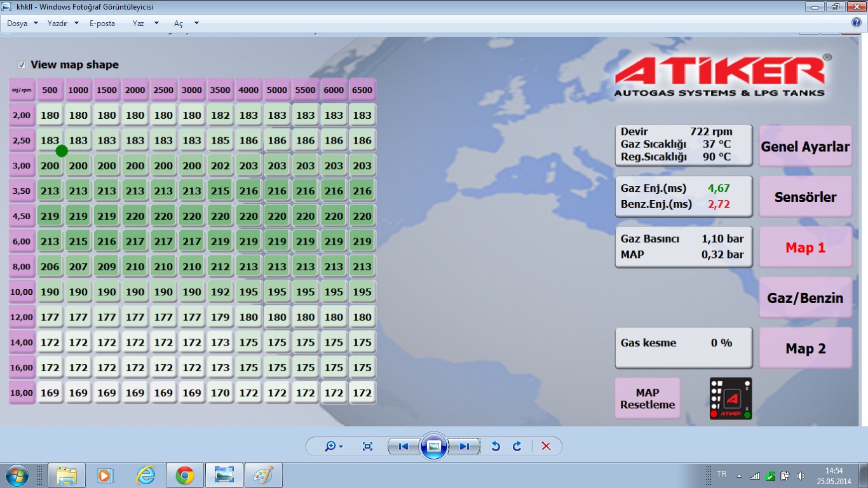Image resolution: width=868 pixels, height=488 pixels.
Task: Open Paint from the taskbar
Action: click(x=264, y=475)
